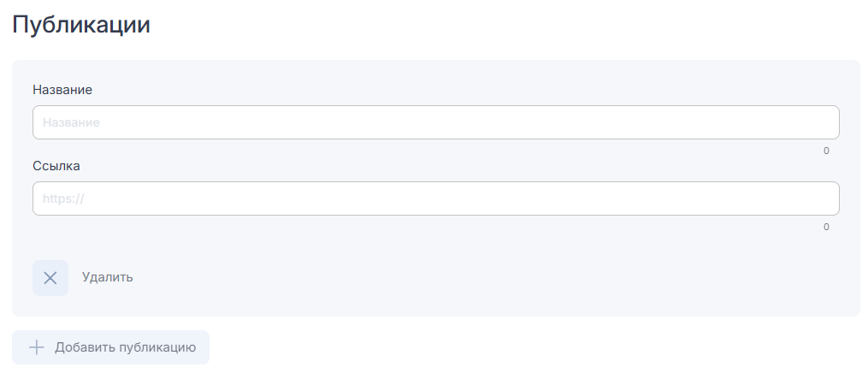Click the "+" sign beside "Добавить публикацию"
The height and width of the screenshot is (373, 868).
(x=36, y=347)
